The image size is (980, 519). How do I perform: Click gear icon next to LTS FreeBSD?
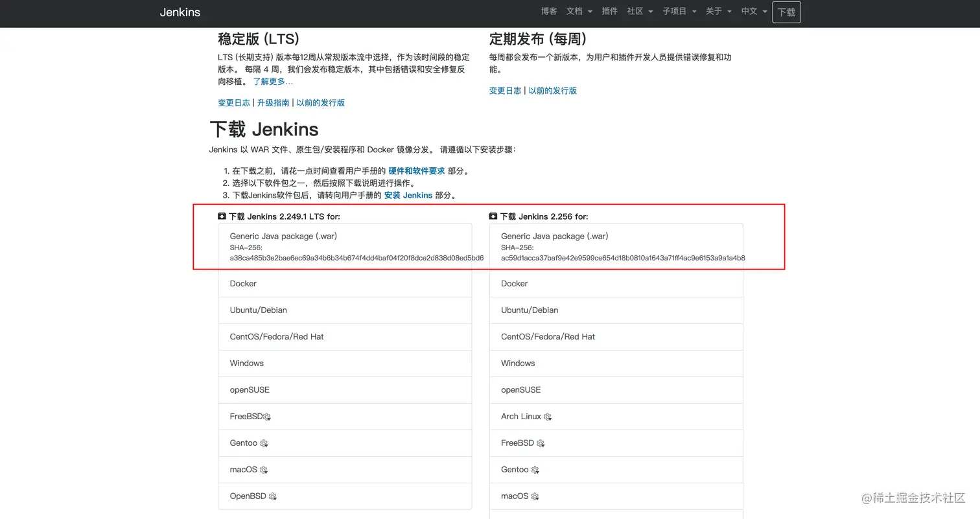click(267, 417)
